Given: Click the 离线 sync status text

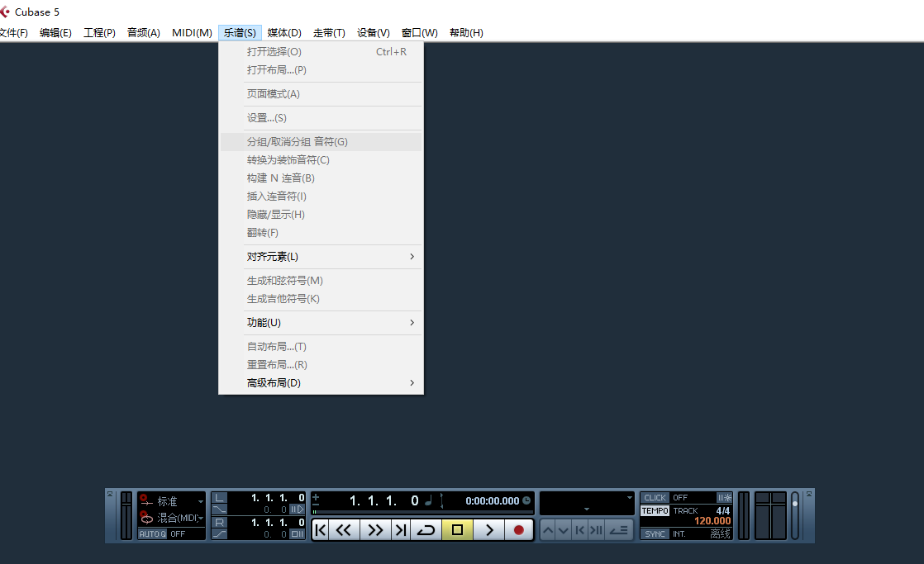Looking at the screenshot, I should (720, 534).
